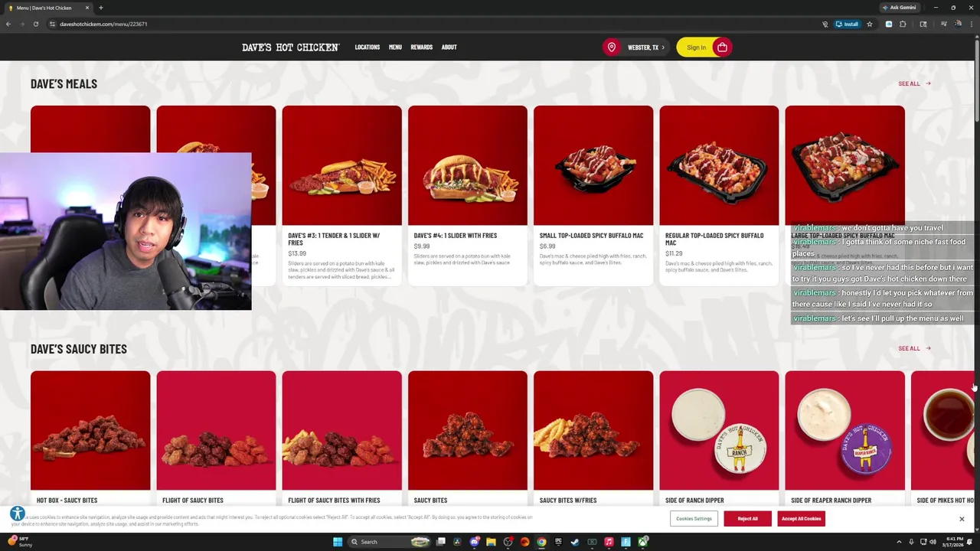Expand the WEBSTER, TX location selector
Screen dimensions: 980x551
click(646, 47)
